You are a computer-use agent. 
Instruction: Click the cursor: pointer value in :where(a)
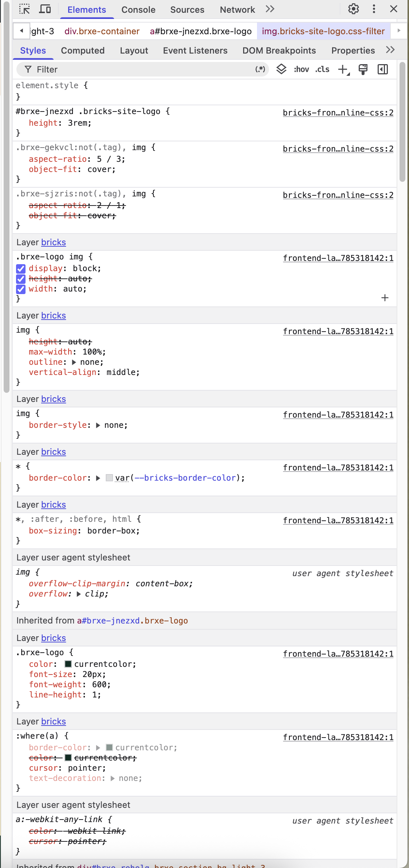pos(85,768)
